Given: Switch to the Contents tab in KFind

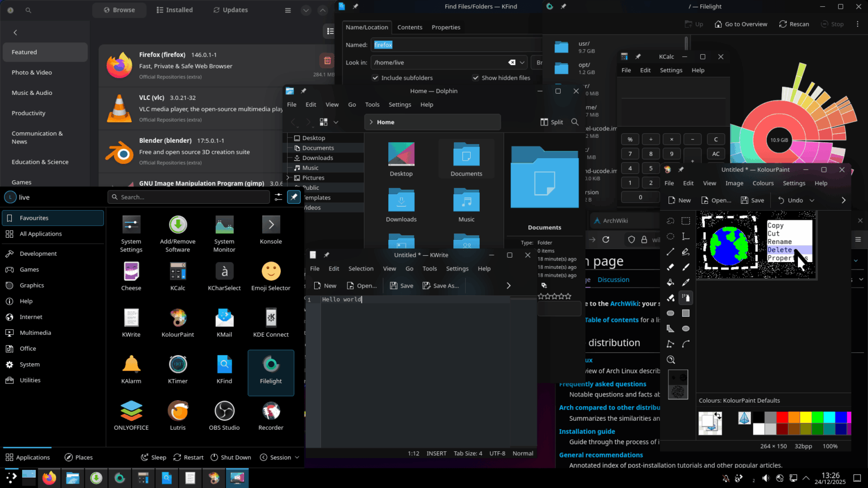Looking at the screenshot, I should point(410,27).
